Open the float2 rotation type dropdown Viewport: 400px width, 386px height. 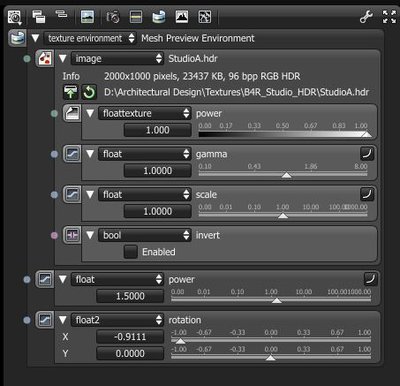click(x=117, y=320)
